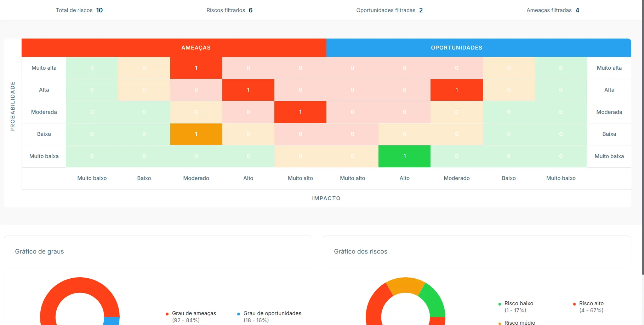Open red threat cell at Alta, Alto
This screenshot has height=325, width=644.
click(248, 90)
